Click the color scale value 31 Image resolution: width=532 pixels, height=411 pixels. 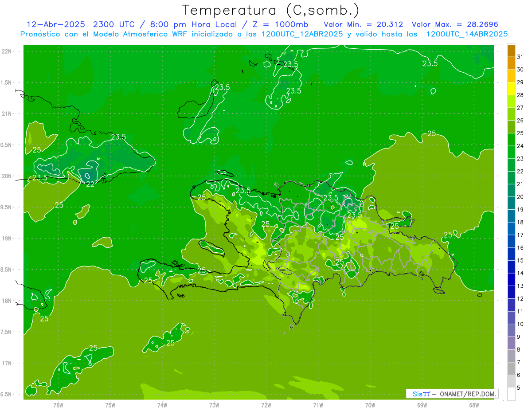(520, 57)
